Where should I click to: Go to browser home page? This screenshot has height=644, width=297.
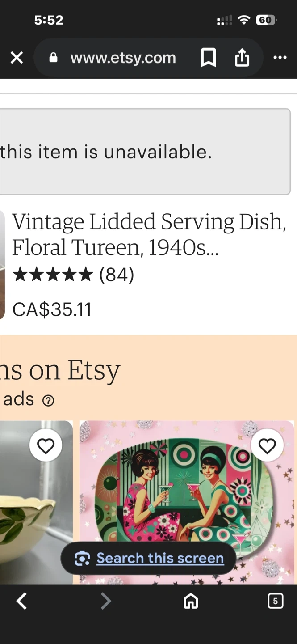[191, 601]
